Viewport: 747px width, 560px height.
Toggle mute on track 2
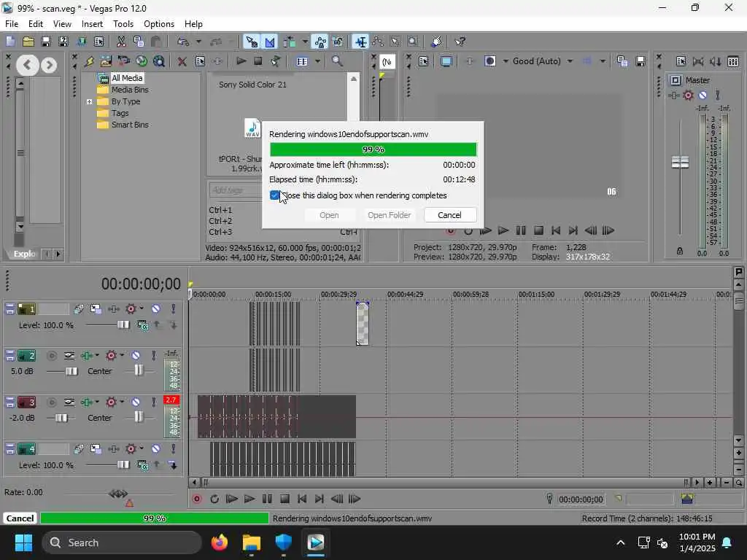point(136,356)
